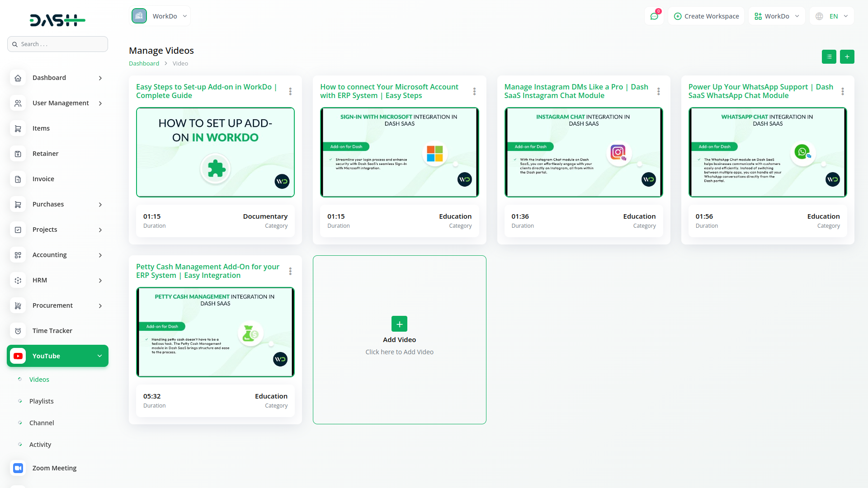
Task: Click the chat notification icon
Action: coord(654,16)
